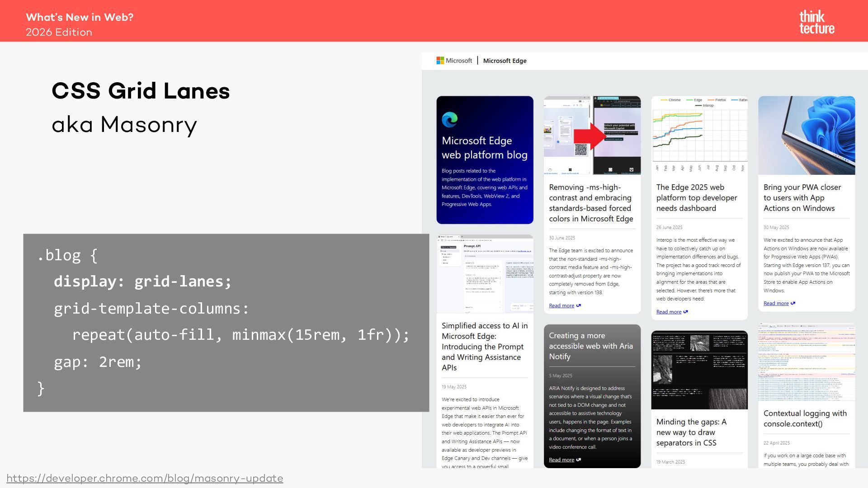Viewport: 868px width, 488px height.
Task: Open the browser interop chart thumbnail
Action: (x=699, y=135)
